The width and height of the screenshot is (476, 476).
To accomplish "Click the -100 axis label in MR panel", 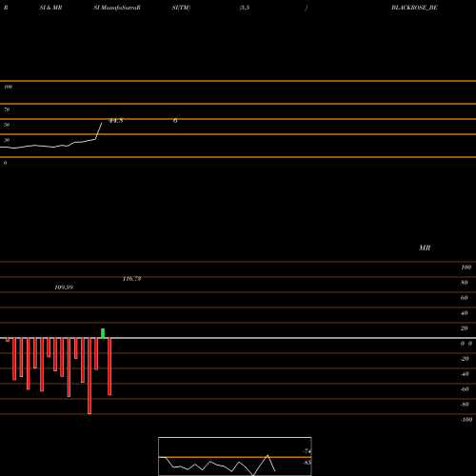I will click(x=466, y=420).
